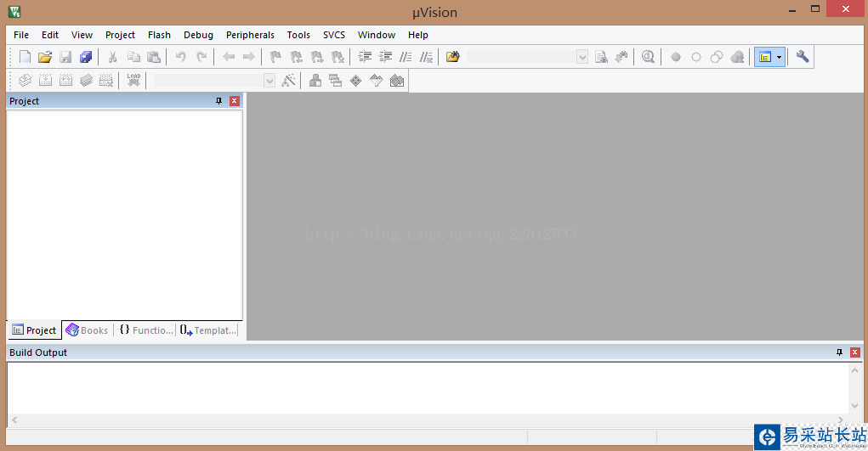This screenshot has height=451, width=868.
Task: Clear all bookmarks with the flag-X icon
Action: [x=338, y=56]
